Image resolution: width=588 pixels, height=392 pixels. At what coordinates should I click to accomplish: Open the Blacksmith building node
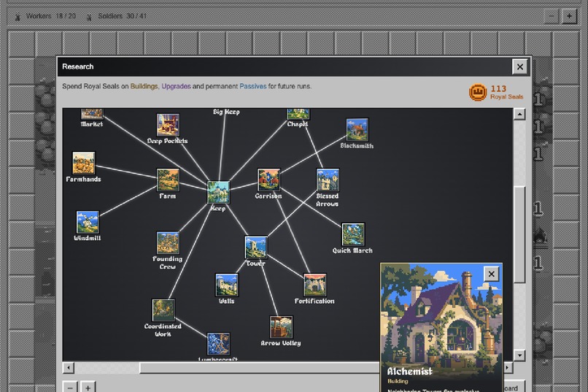pyautogui.click(x=357, y=129)
